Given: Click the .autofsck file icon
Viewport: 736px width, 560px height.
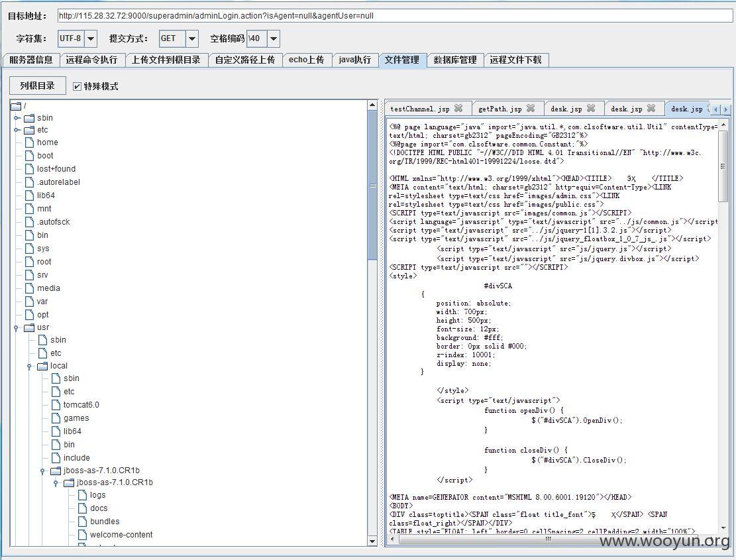Looking at the screenshot, I should pyautogui.click(x=29, y=221).
